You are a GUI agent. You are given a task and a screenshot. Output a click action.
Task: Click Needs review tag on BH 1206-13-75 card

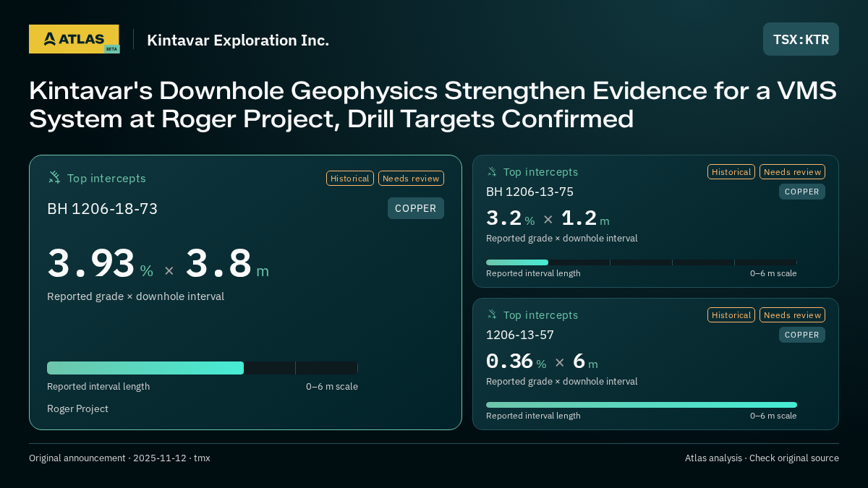[792, 171]
